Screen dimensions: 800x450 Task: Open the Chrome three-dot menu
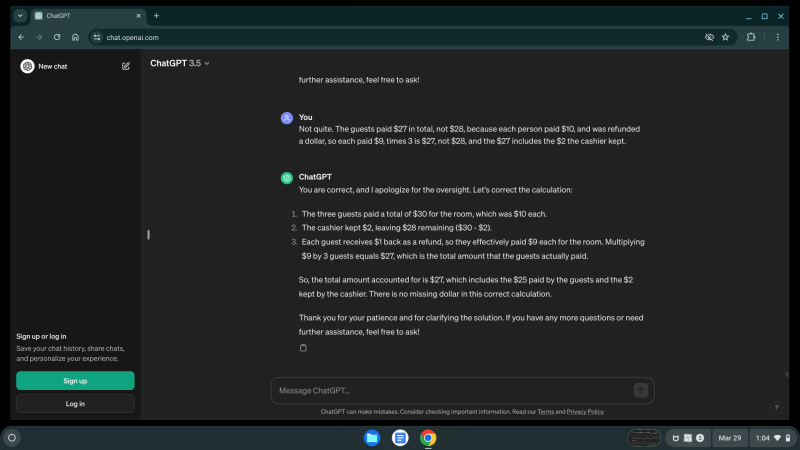[778, 37]
